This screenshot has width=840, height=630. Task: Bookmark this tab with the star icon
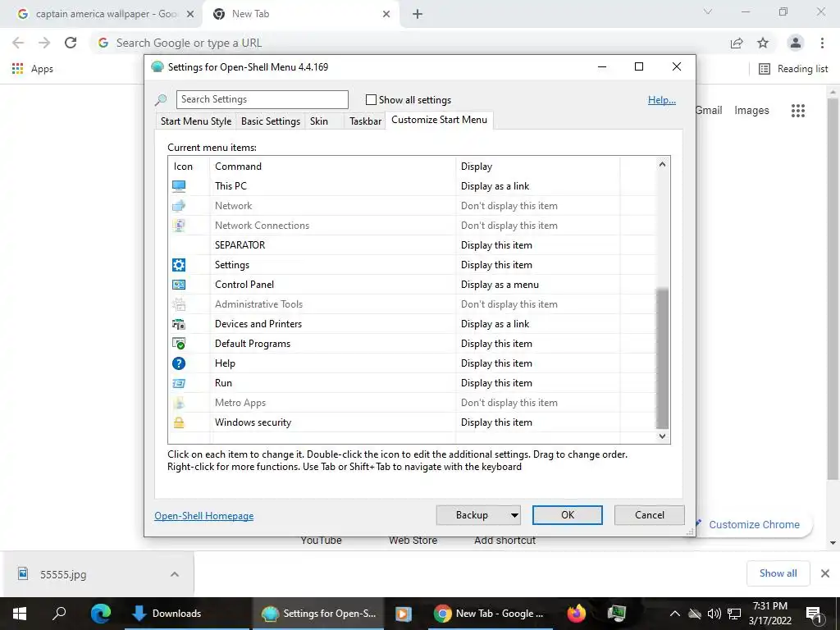[x=763, y=43]
